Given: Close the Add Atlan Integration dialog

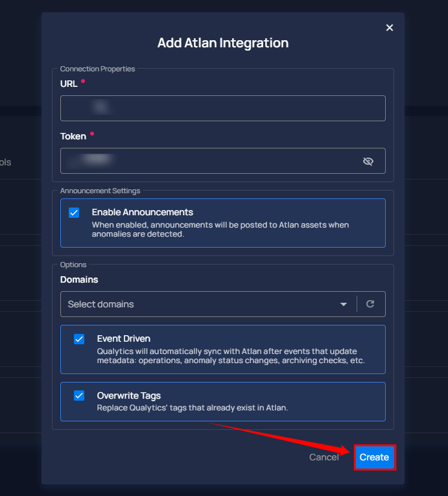Looking at the screenshot, I should coord(390,28).
